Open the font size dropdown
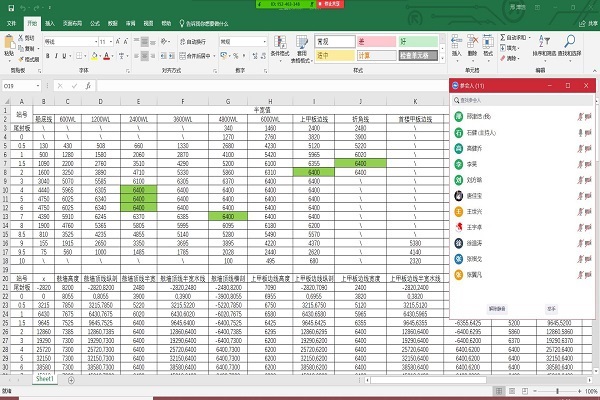This screenshot has height=400, width=600. click(x=110, y=42)
